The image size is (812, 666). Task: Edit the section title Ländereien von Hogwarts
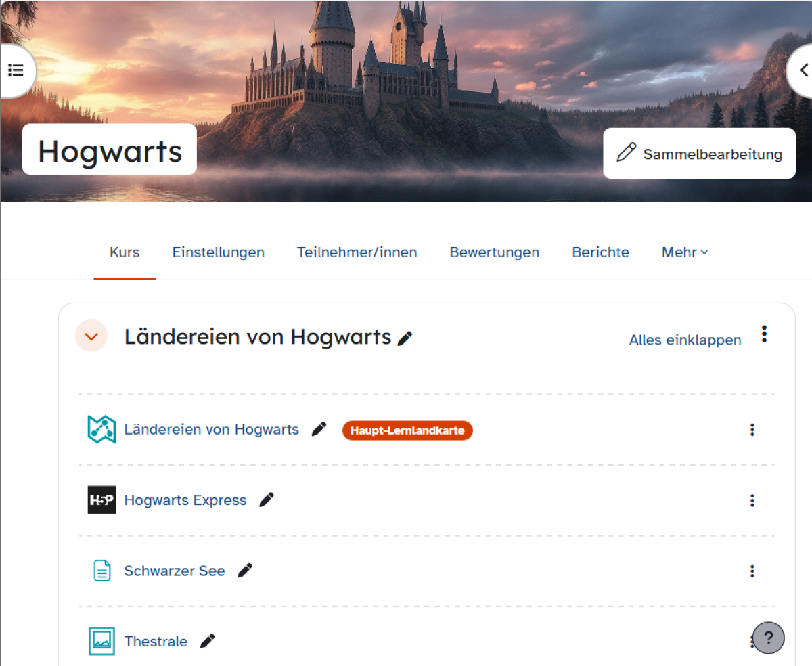coord(405,338)
